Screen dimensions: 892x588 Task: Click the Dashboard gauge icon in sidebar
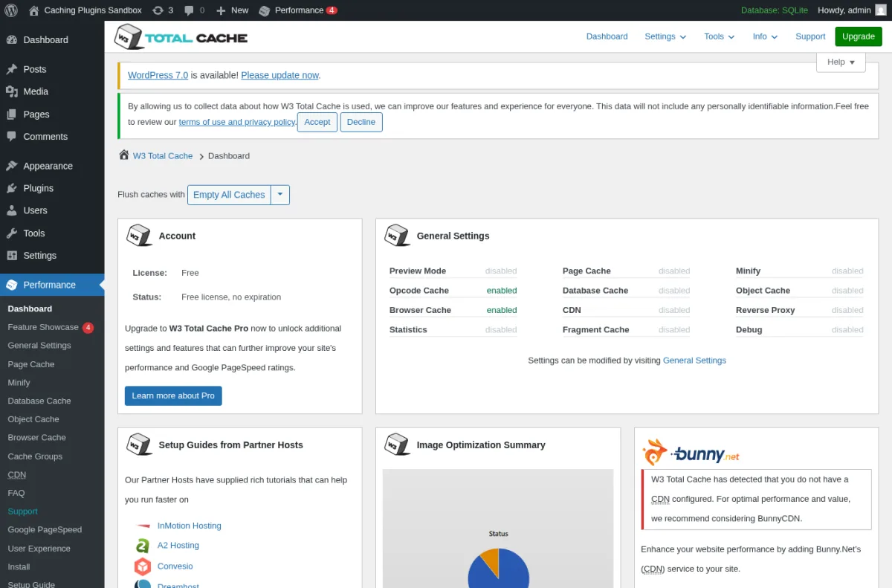[11, 39]
